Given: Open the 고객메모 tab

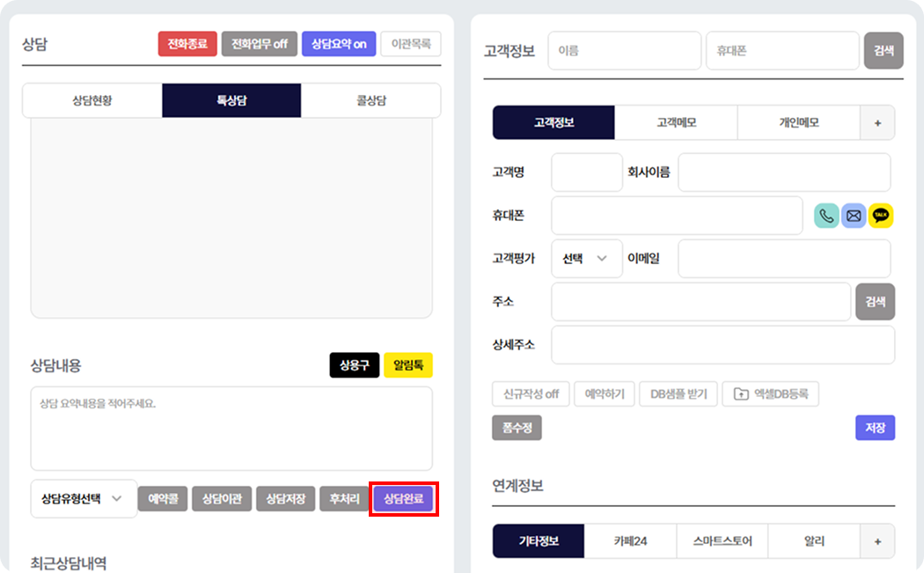Looking at the screenshot, I should click(x=676, y=122).
